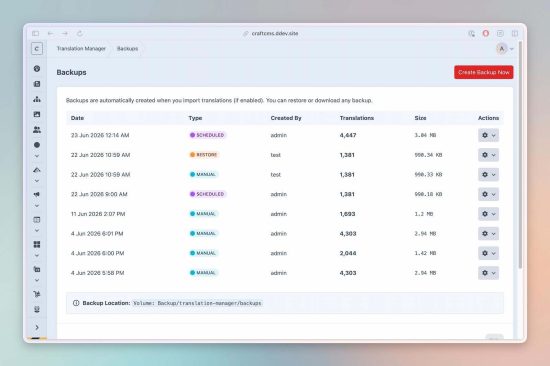550x366 pixels.
Task: Click the date '11 Jun 2026 2:07 PM'
Action: point(98,214)
